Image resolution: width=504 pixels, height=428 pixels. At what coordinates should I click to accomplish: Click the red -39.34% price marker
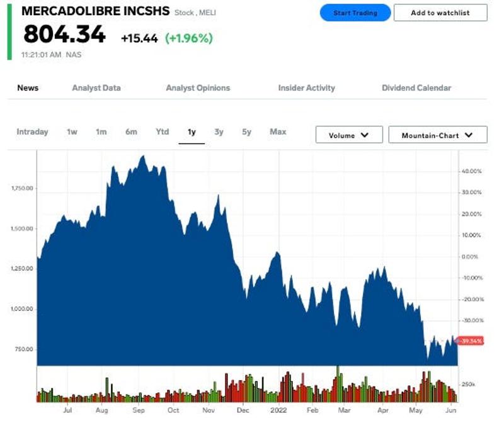coord(471,341)
